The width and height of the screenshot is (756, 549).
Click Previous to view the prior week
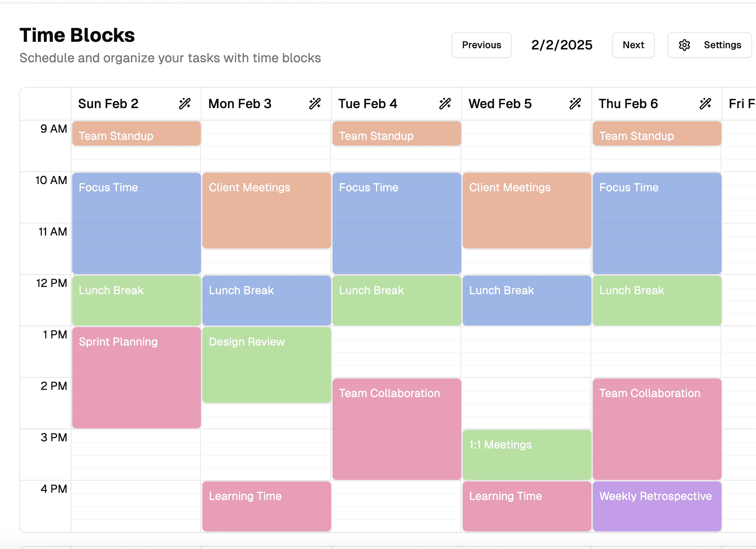pos(481,45)
